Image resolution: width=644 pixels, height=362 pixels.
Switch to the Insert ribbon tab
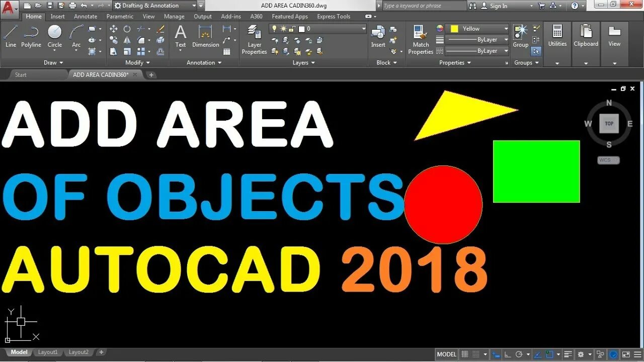(x=58, y=16)
